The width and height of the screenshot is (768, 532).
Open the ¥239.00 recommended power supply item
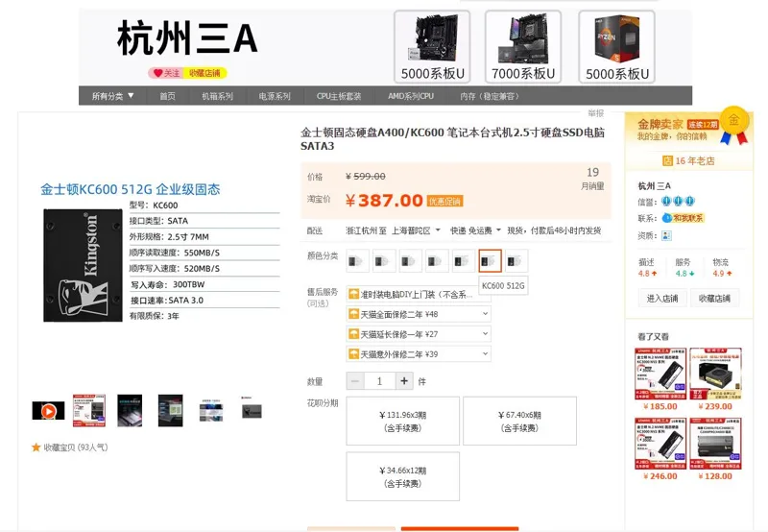715,379
